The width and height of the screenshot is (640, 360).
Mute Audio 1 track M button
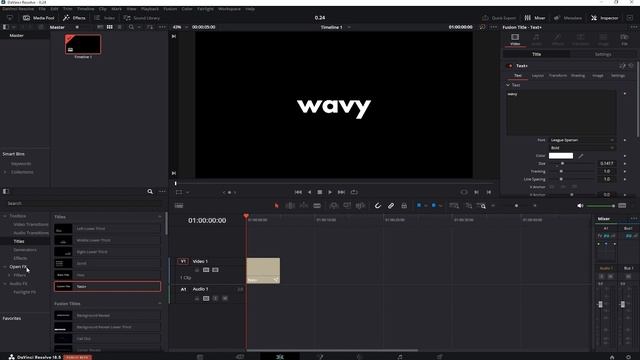[224, 298]
